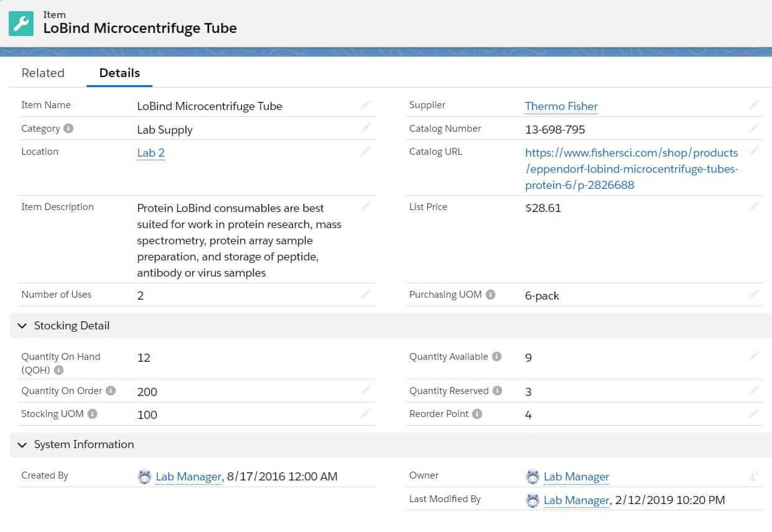Click pencil edit icon for Item Name
This screenshot has width=772, height=532.
click(x=366, y=105)
